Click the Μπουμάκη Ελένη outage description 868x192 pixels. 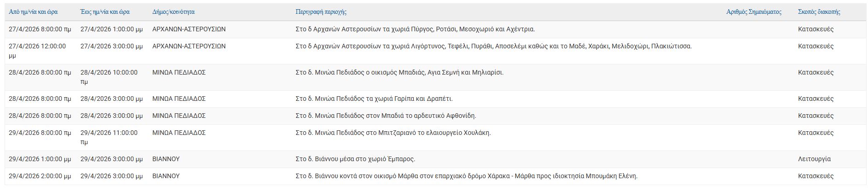coord(466,176)
